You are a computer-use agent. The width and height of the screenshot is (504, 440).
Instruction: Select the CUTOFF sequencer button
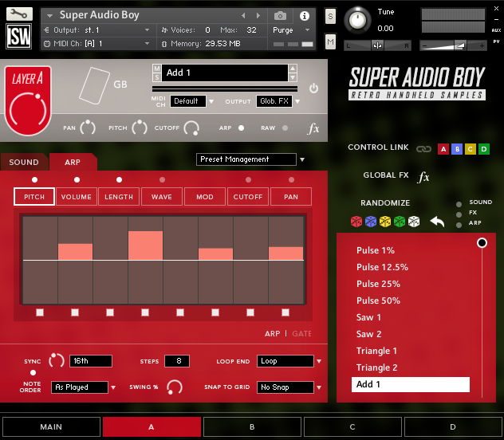pyautogui.click(x=248, y=197)
